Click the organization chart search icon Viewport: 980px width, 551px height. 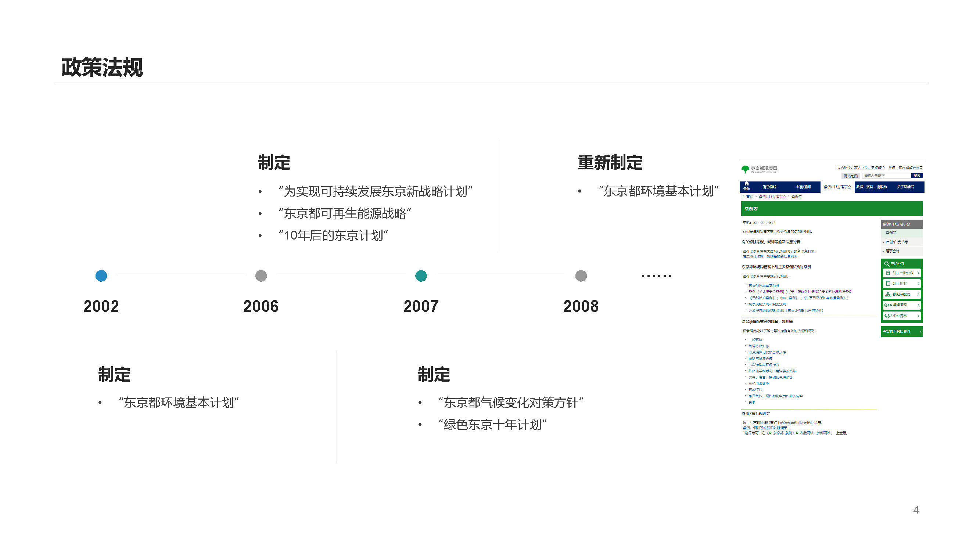887,294
